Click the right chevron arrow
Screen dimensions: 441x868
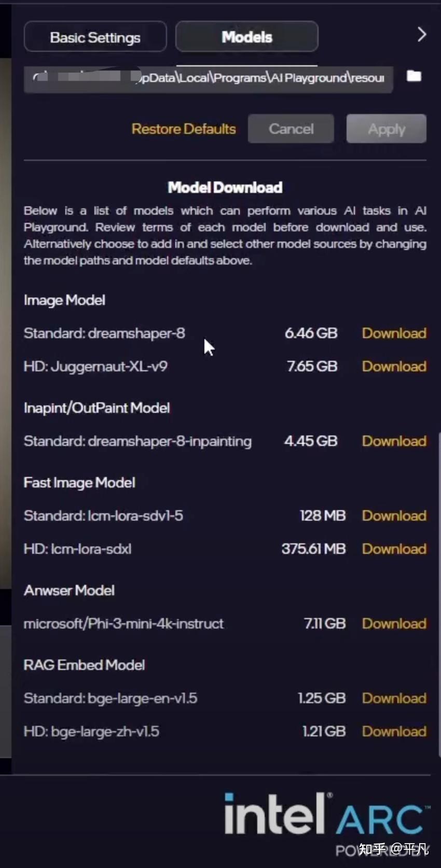tap(421, 35)
